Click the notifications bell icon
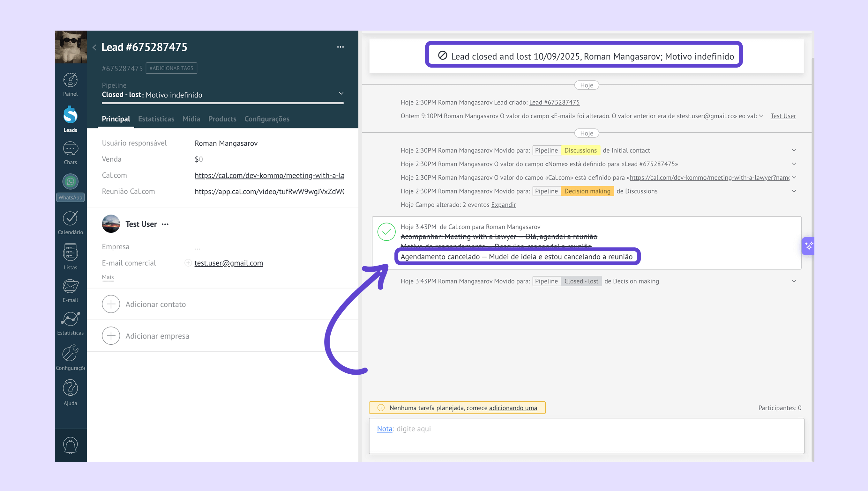 [70, 445]
